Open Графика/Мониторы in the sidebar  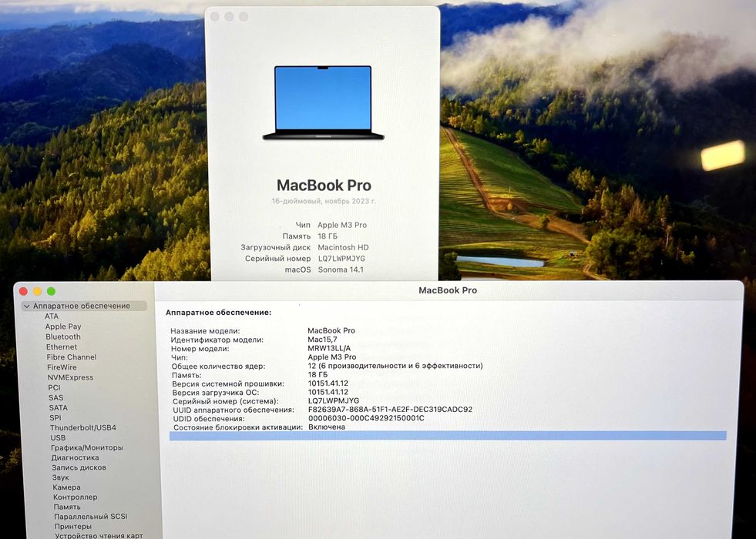pos(87,447)
